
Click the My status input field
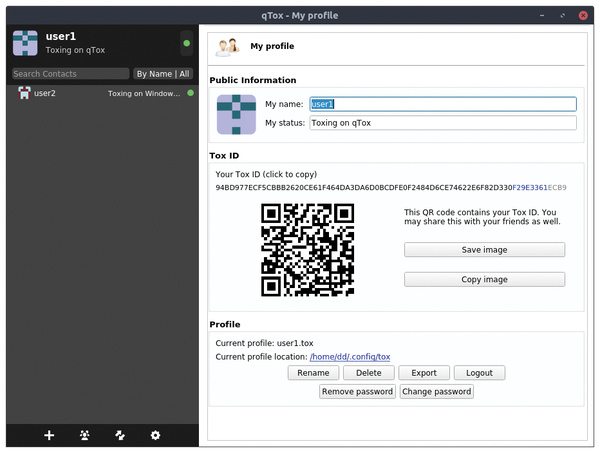tap(443, 123)
